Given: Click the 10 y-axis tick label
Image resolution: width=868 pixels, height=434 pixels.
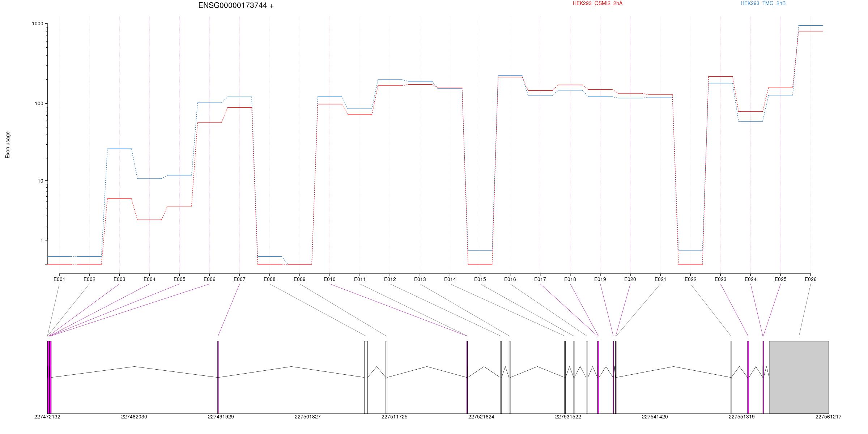Looking at the screenshot, I should [41, 181].
